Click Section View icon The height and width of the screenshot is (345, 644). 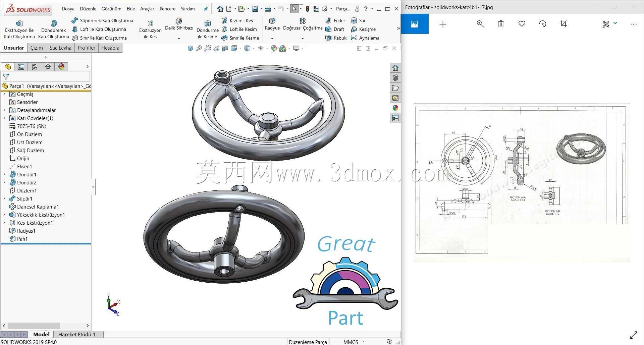225,48
